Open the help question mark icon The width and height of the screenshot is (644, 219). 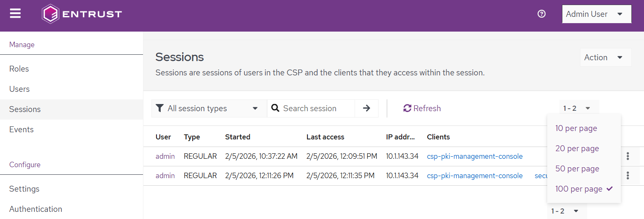[541, 14]
